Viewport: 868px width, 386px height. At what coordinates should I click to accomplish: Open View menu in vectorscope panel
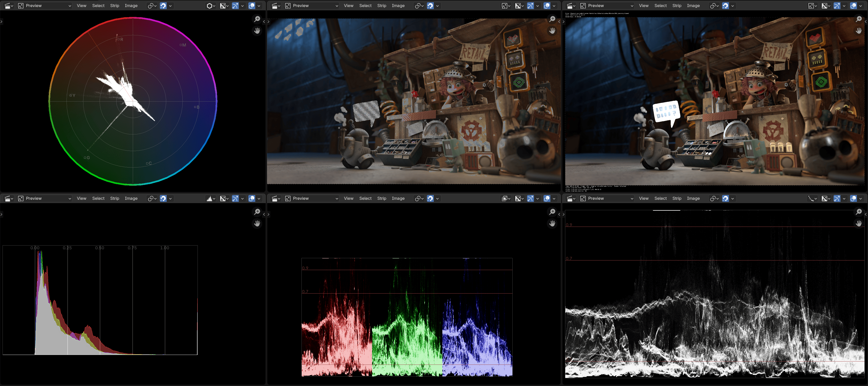[x=81, y=6]
